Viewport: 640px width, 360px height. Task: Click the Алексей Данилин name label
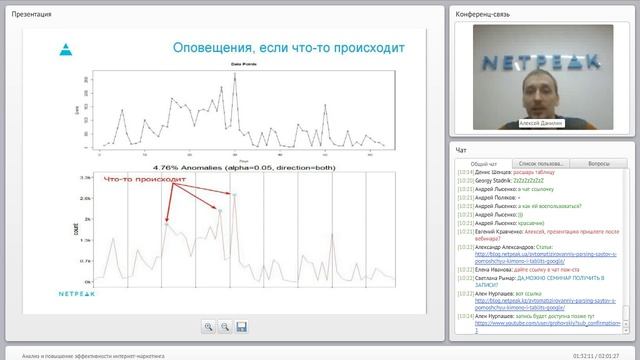point(541,123)
